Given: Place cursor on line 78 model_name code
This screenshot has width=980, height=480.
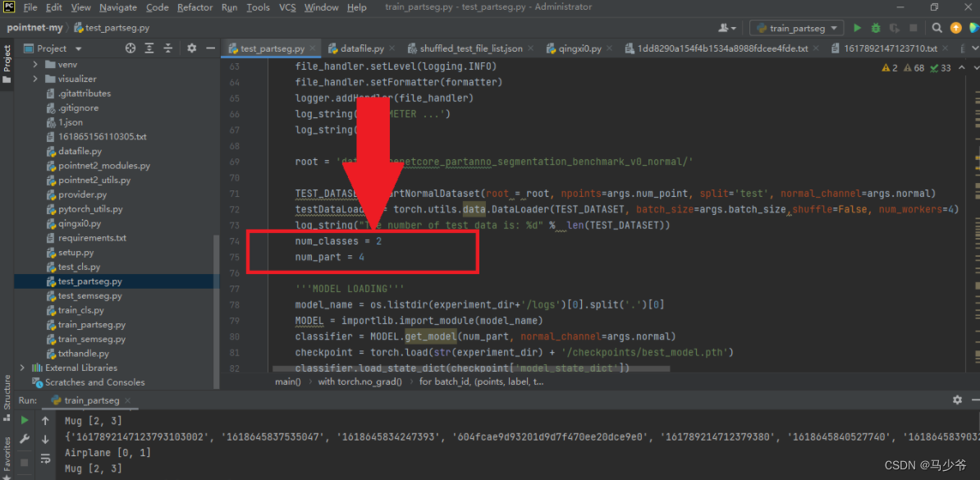Looking at the screenshot, I should point(479,305).
